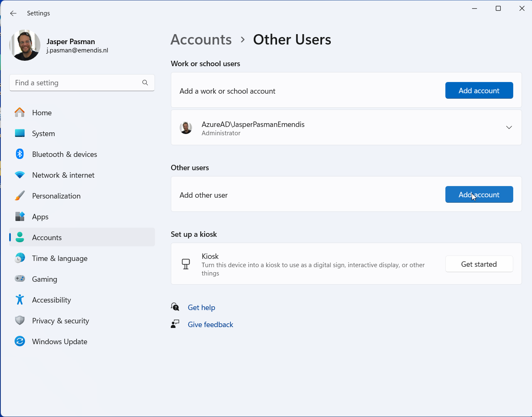Select the Network & internet wifi icon
This screenshot has width=532, height=417.
pyautogui.click(x=20, y=175)
